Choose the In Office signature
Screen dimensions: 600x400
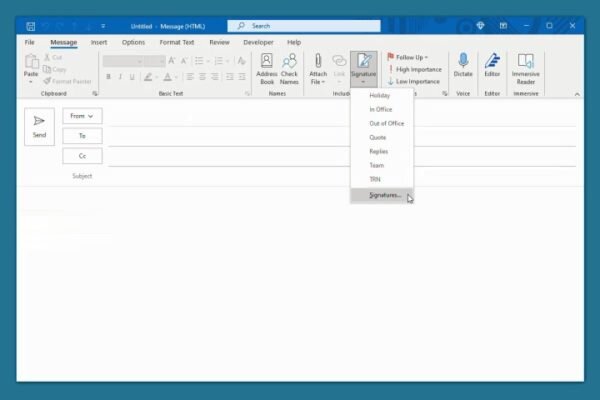382,109
